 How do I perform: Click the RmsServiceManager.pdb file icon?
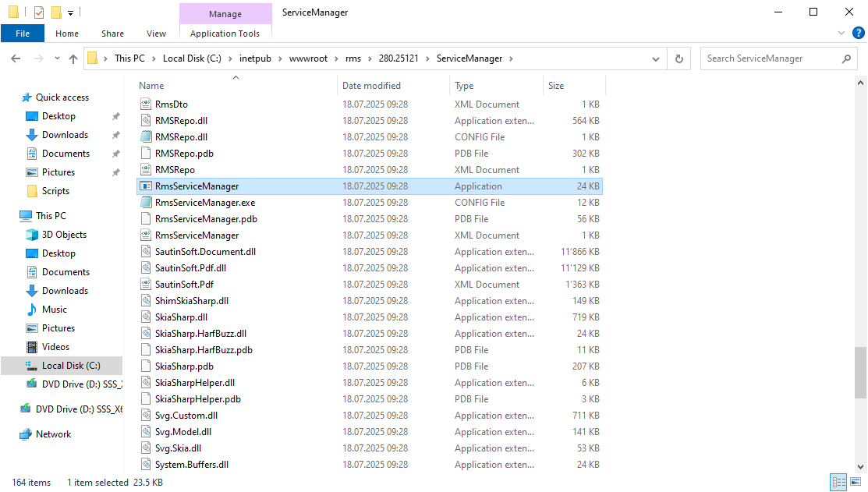pyautogui.click(x=146, y=218)
